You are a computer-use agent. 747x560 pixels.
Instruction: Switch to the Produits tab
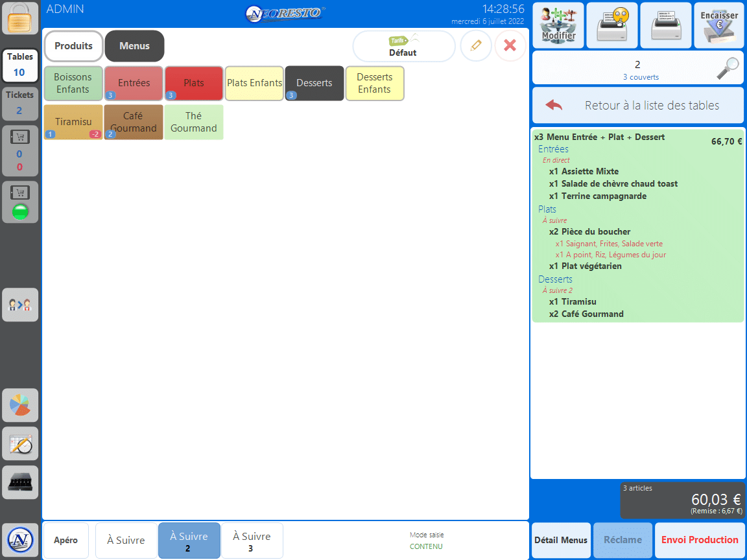(x=73, y=46)
